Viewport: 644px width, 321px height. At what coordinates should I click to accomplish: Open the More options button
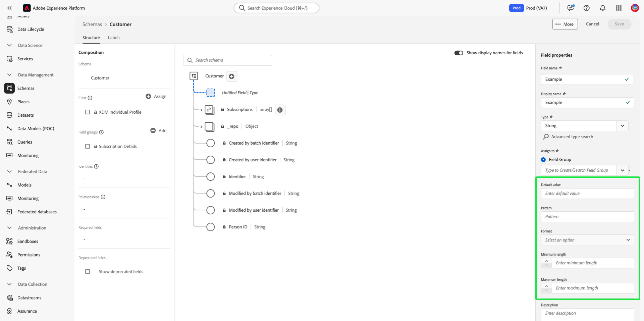(x=565, y=24)
